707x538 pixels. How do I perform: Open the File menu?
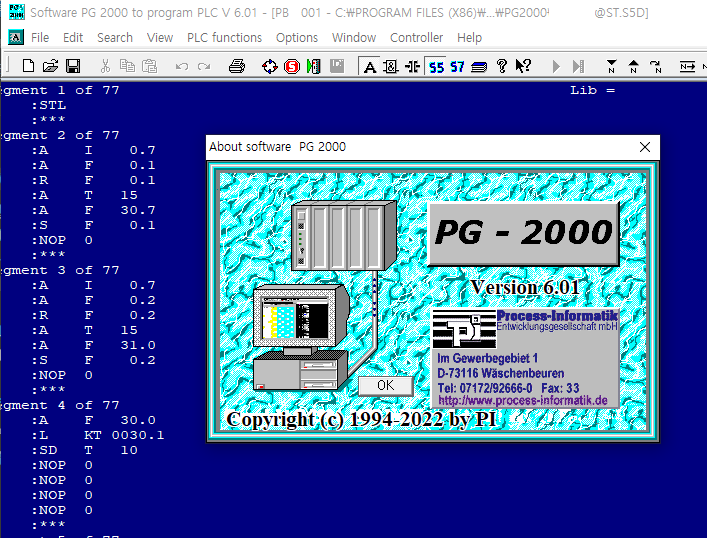click(x=40, y=37)
